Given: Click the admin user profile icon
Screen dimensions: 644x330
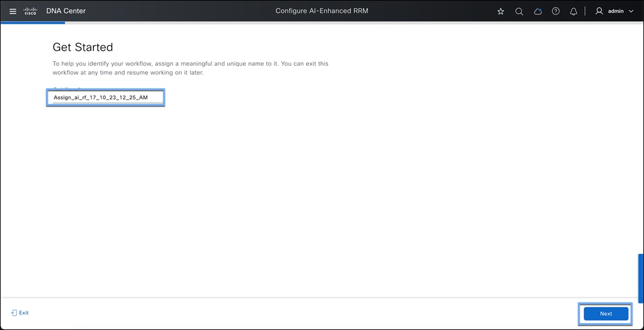Looking at the screenshot, I should click(x=599, y=11).
